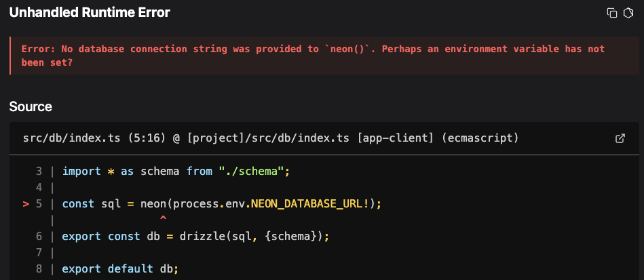Click the "export default db" code line
Image resolution: width=644 pixels, height=280 pixels.
(119, 269)
